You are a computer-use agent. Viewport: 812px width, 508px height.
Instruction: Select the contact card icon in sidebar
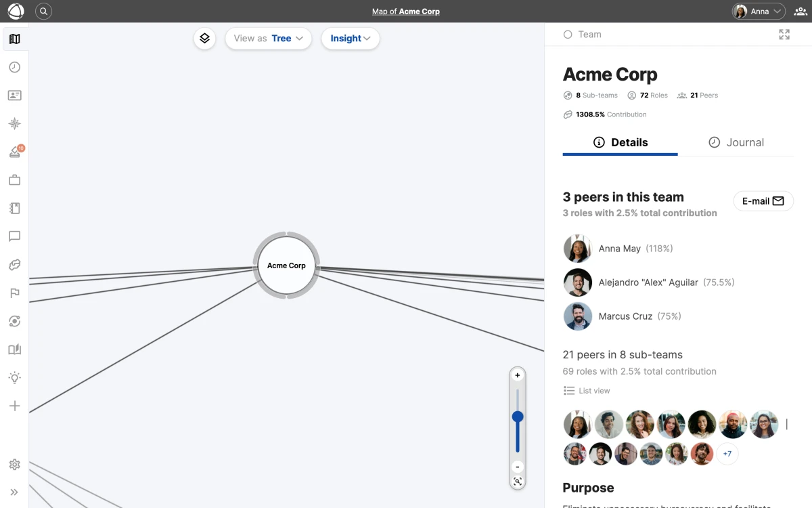click(14, 95)
